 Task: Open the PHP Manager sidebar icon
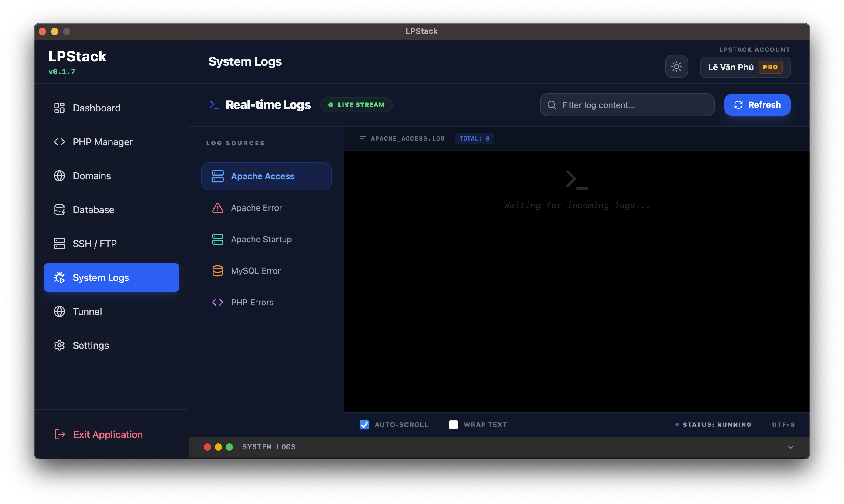click(x=59, y=142)
